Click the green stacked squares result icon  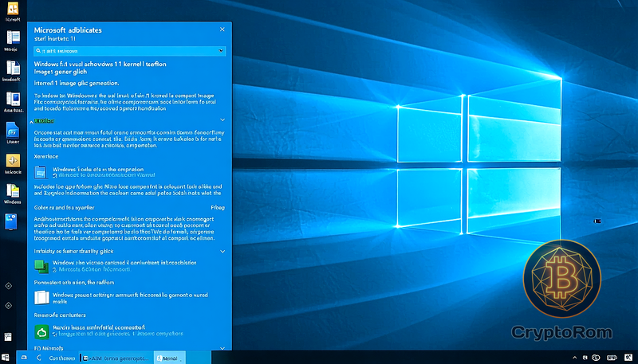click(41, 266)
